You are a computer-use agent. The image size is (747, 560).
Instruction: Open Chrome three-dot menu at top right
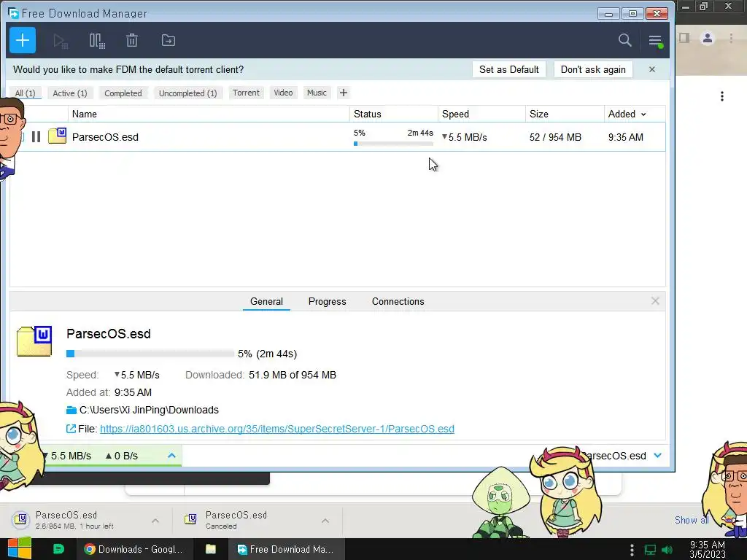point(731,38)
